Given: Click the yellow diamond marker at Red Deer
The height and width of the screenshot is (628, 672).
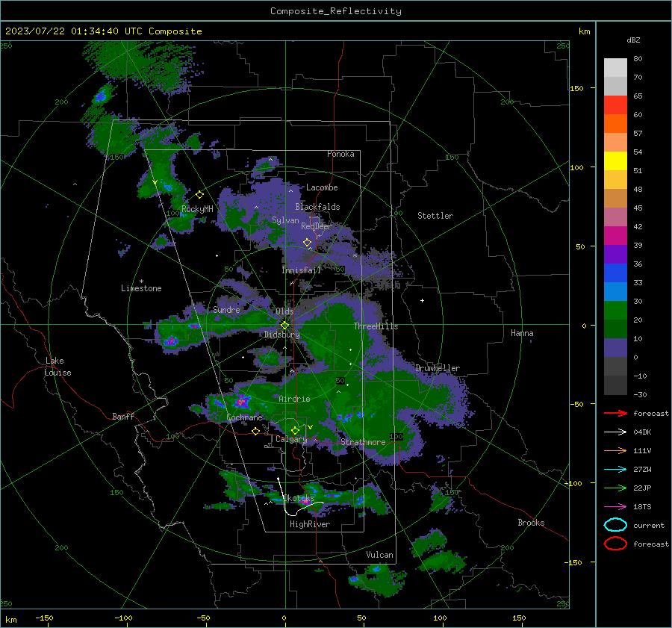Looking at the screenshot, I should pos(307,243).
